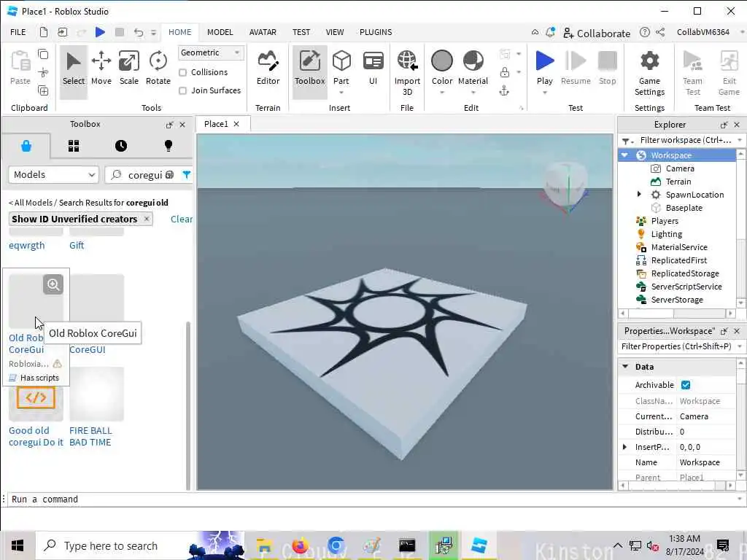Click the Copy clipboard icon
The image size is (747, 560).
(43, 54)
